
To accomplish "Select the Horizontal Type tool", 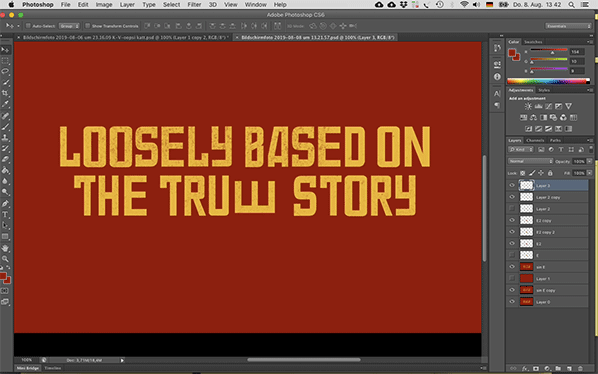I will pos(5,215).
